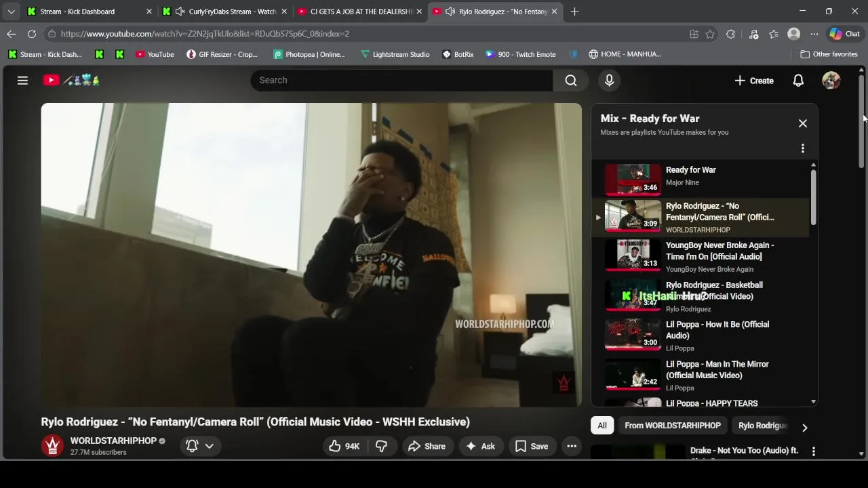Like the video with thumbs up 94K
The height and width of the screenshot is (488, 868).
click(x=344, y=446)
